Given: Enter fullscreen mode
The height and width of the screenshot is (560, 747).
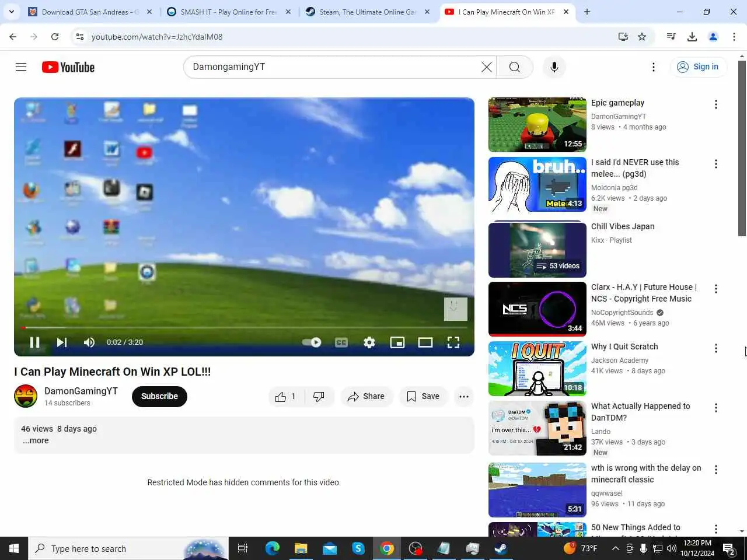Looking at the screenshot, I should coord(453,342).
